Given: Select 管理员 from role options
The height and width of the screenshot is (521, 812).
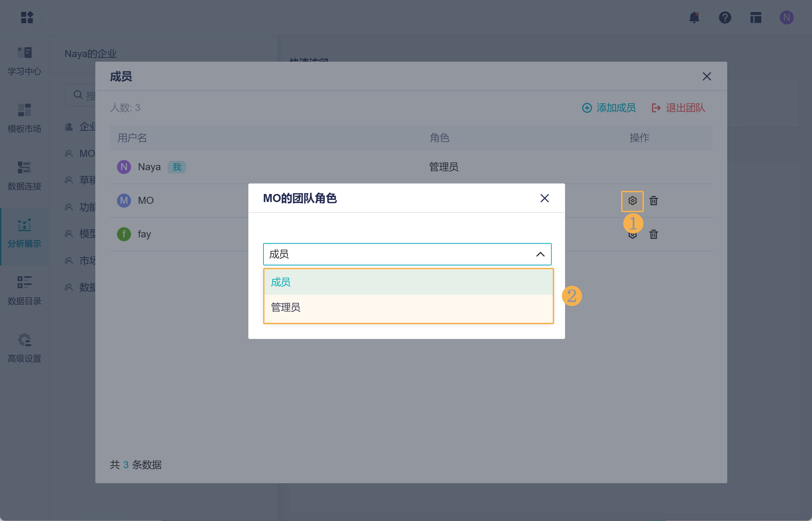Looking at the screenshot, I should point(286,307).
